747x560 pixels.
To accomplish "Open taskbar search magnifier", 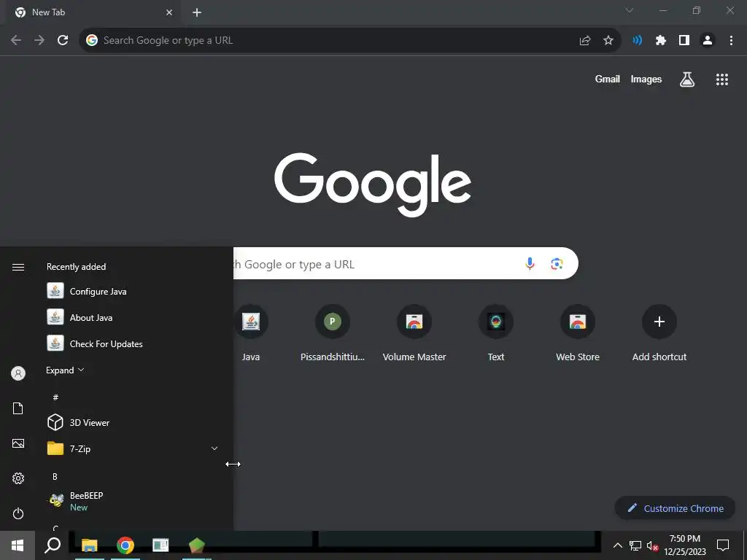I will (x=53, y=545).
